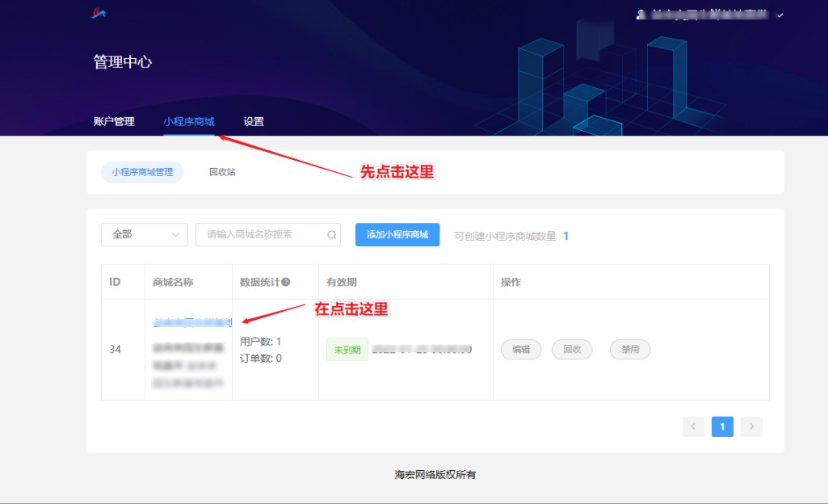Click ID cell 34
Image resolution: width=828 pixels, height=504 pixels.
116,350
